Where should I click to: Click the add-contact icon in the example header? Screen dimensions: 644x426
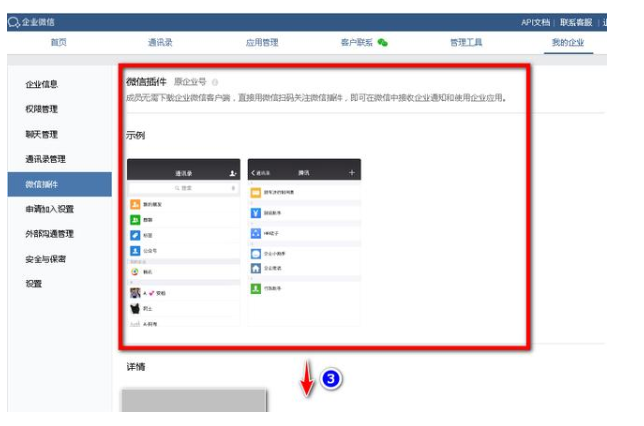coord(232,173)
